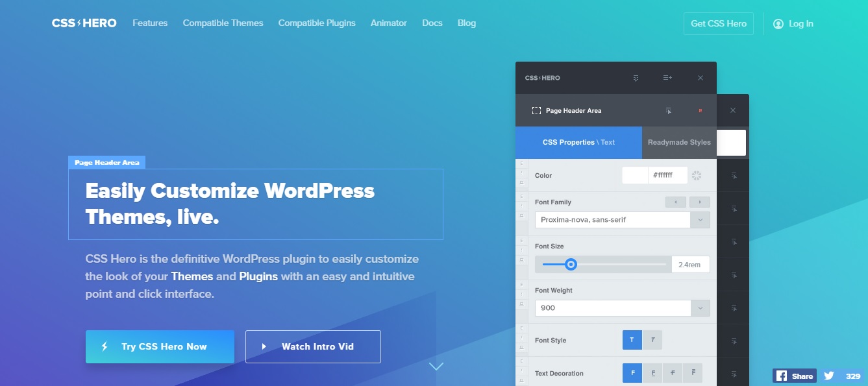Click the E icon on the Font Family row

click(x=521, y=197)
